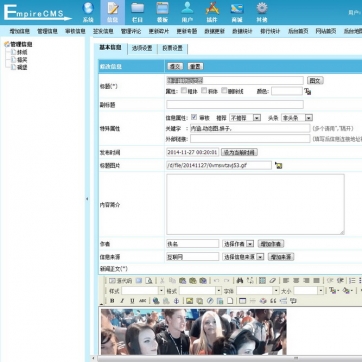Image resolution: width=362 pixels, height=362 pixels.
Task: Click the title 颜色 color input field
Action: [287, 91]
